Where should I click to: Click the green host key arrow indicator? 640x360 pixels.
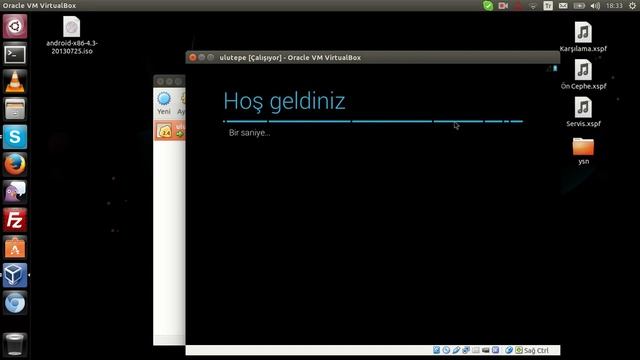point(518,350)
